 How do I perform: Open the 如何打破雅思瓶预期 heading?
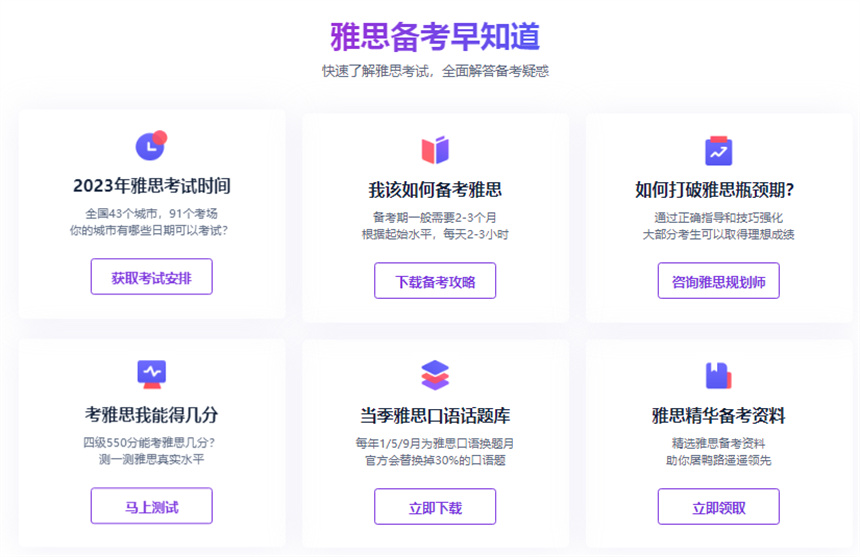tap(718, 190)
